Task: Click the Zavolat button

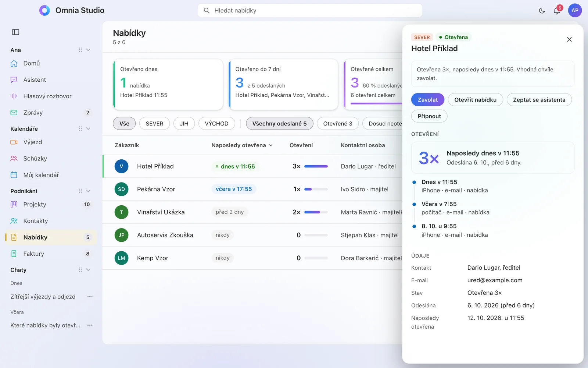Action: [x=428, y=100]
